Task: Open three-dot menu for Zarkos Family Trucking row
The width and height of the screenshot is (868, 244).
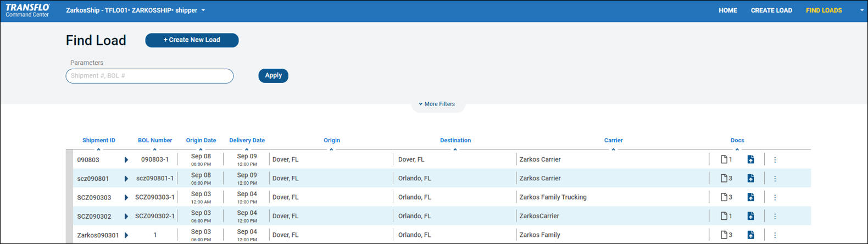Action: [775, 197]
